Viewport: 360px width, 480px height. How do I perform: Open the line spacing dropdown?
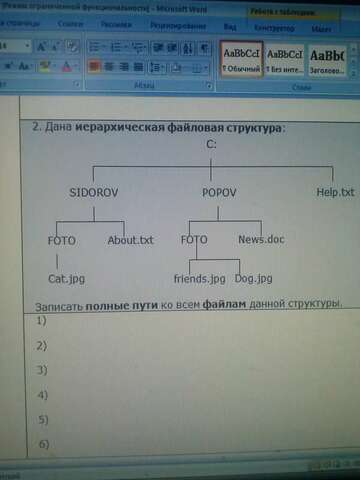pyautogui.click(x=157, y=67)
